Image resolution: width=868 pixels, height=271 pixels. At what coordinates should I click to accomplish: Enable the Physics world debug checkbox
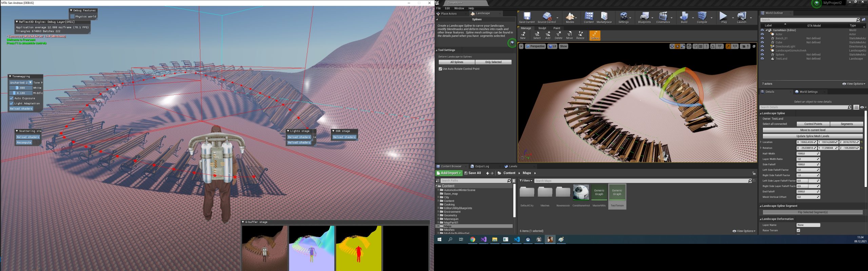(x=72, y=16)
